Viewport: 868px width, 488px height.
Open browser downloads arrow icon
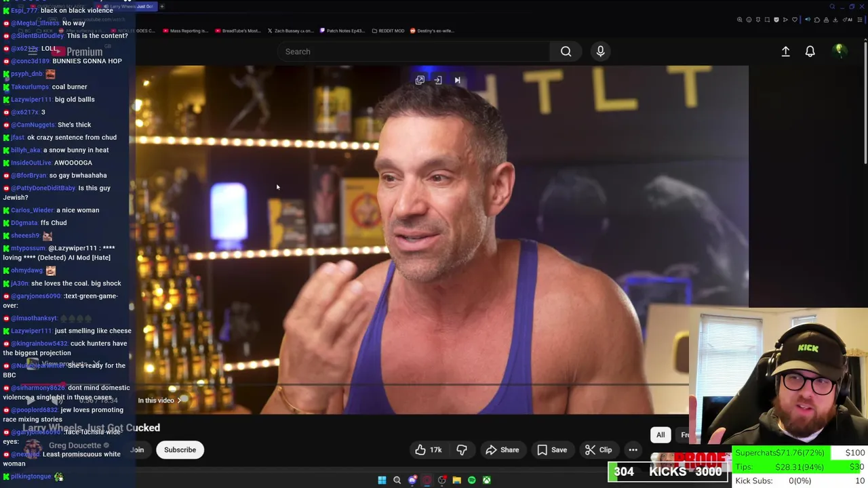(835, 20)
